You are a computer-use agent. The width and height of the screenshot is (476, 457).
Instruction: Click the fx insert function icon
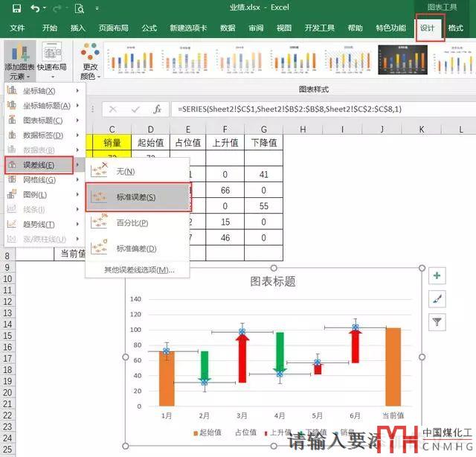click(x=157, y=109)
